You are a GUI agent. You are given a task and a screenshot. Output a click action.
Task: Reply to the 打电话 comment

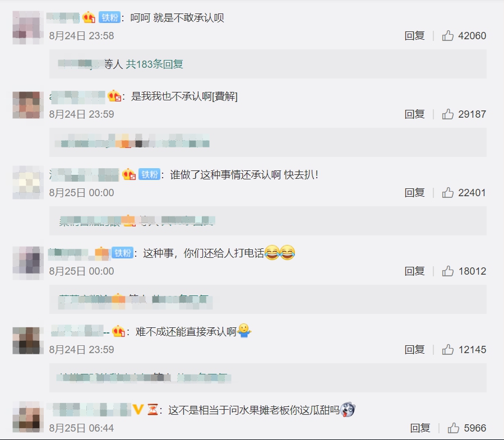point(415,271)
